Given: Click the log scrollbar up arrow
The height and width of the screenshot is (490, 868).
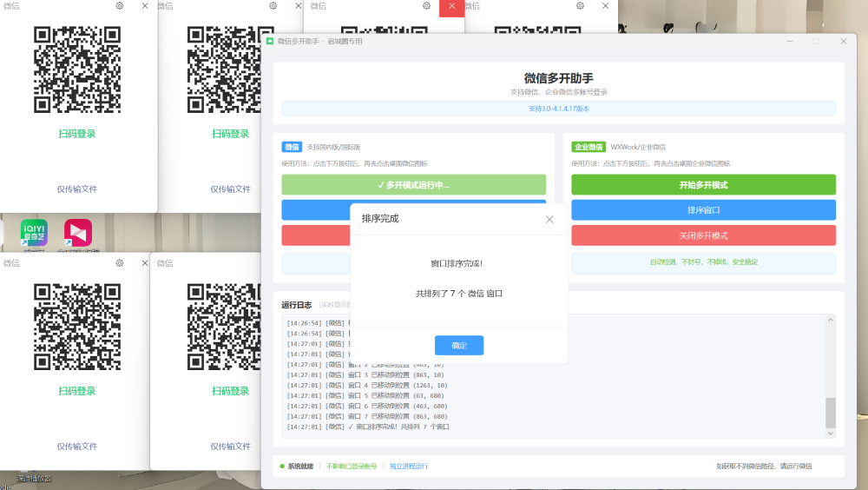Looking at the screenshot, I should 831,320.
